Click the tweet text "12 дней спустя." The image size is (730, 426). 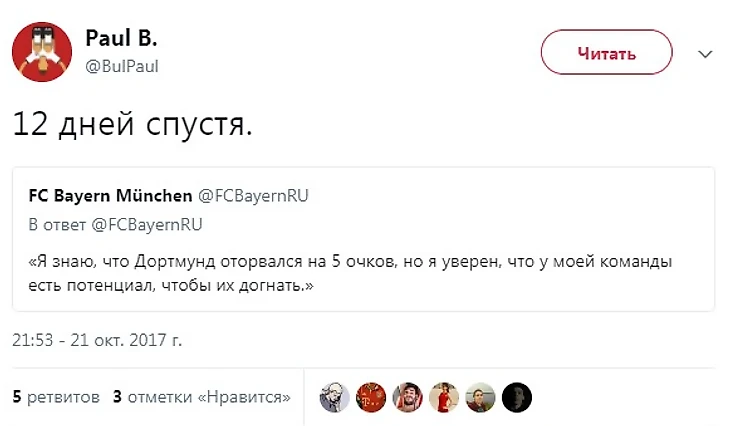(131, 125)
